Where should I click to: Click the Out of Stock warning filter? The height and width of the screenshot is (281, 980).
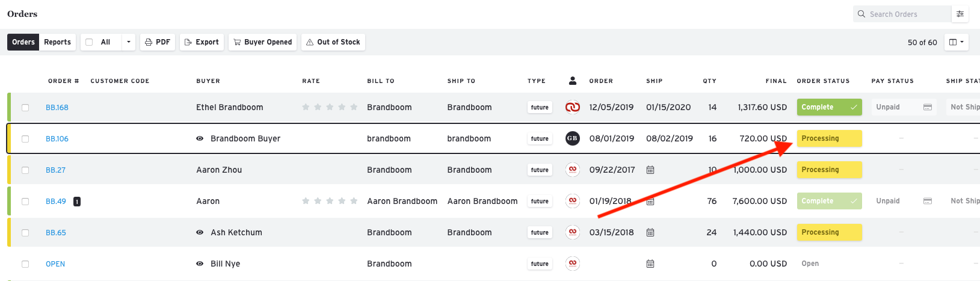[x=333, y=42]
